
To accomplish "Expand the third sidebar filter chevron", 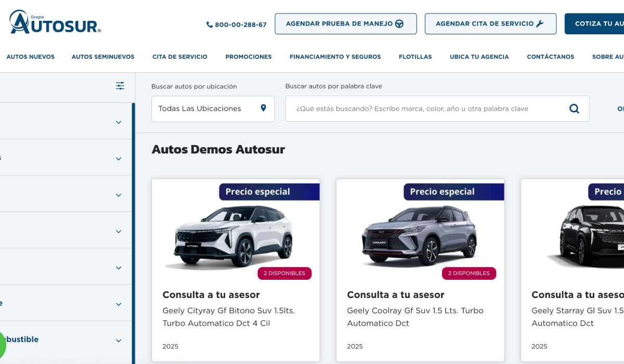I will coord(119,195).
